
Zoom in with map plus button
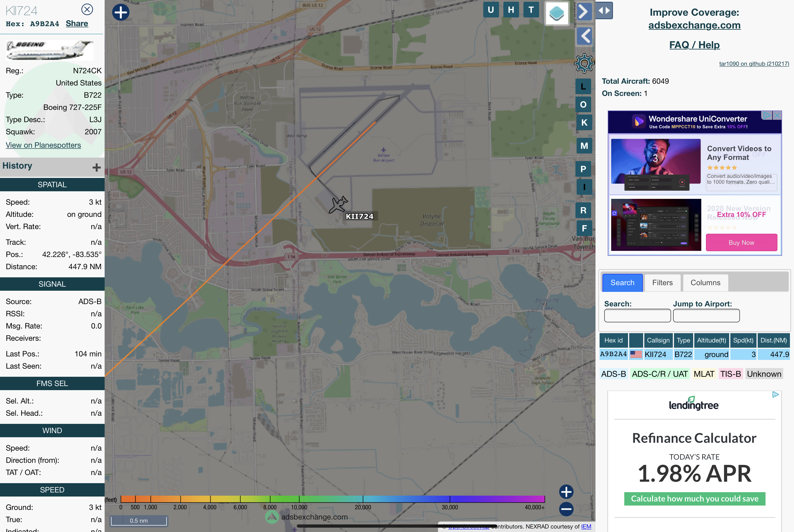[x=566, y=492]
